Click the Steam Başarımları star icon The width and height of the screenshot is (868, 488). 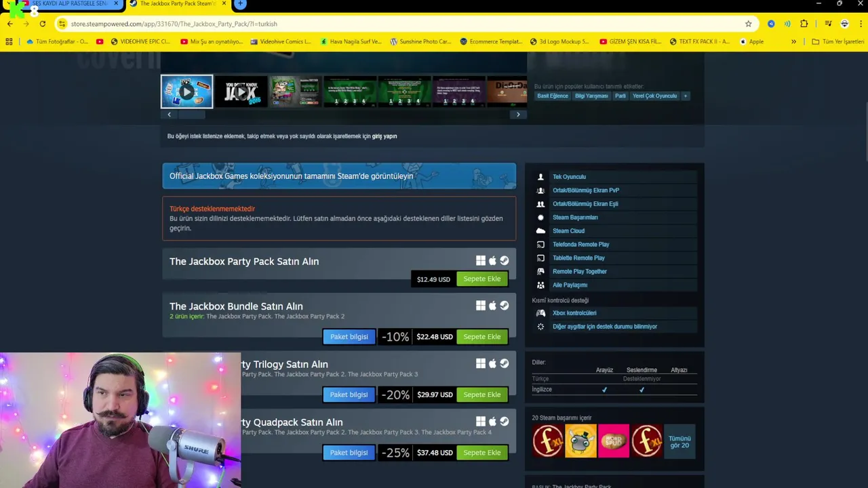tap(540, 218)
